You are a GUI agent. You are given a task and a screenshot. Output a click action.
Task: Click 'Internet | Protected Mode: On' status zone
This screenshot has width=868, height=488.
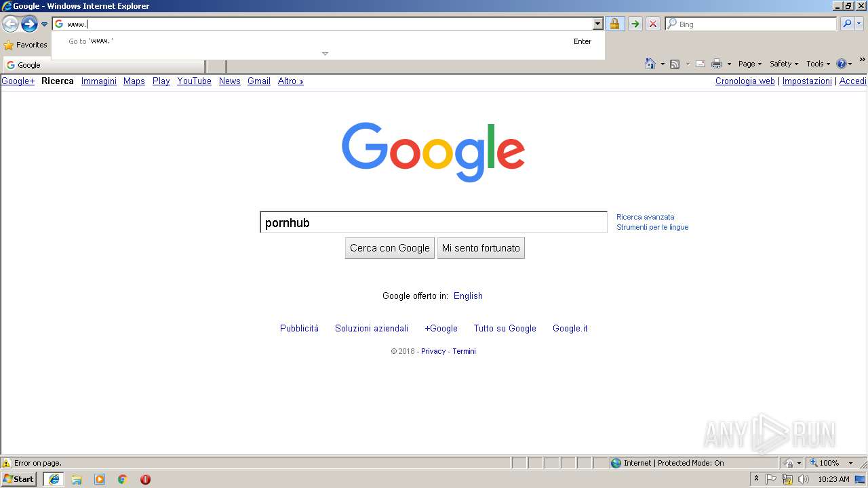point(694,463)
